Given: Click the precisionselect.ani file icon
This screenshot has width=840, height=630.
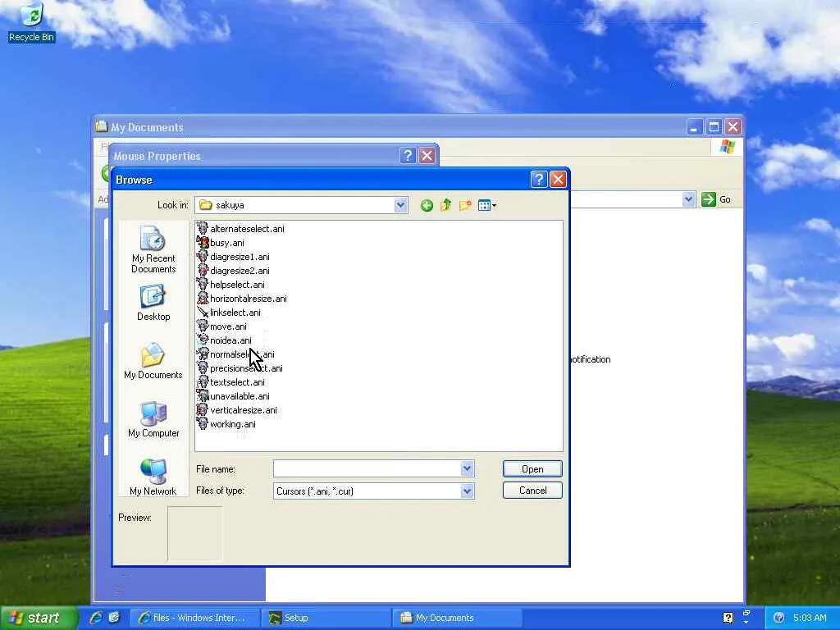Looking at the screenshot, I should (x=203, y=368).
